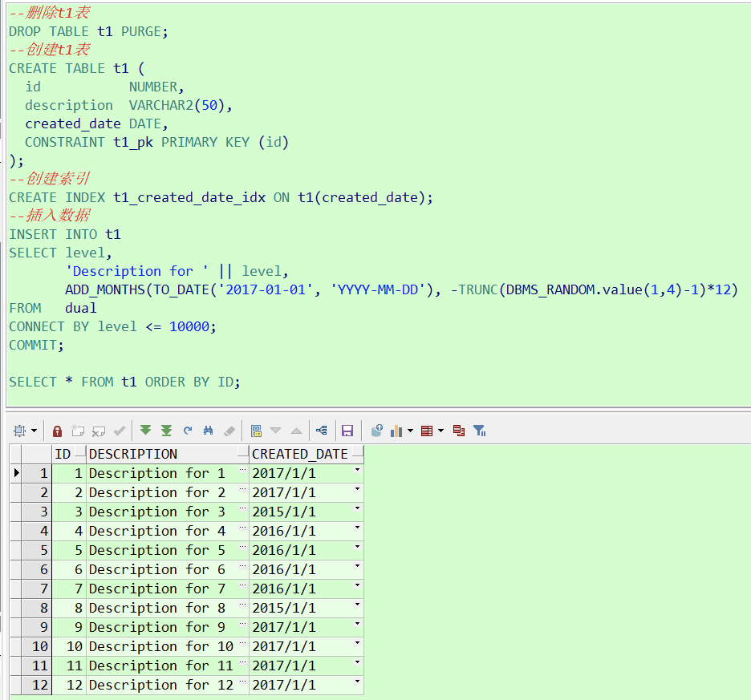Click the blue filter funnel icon
This screenshot has width=751, height=700.
[480, 431]
